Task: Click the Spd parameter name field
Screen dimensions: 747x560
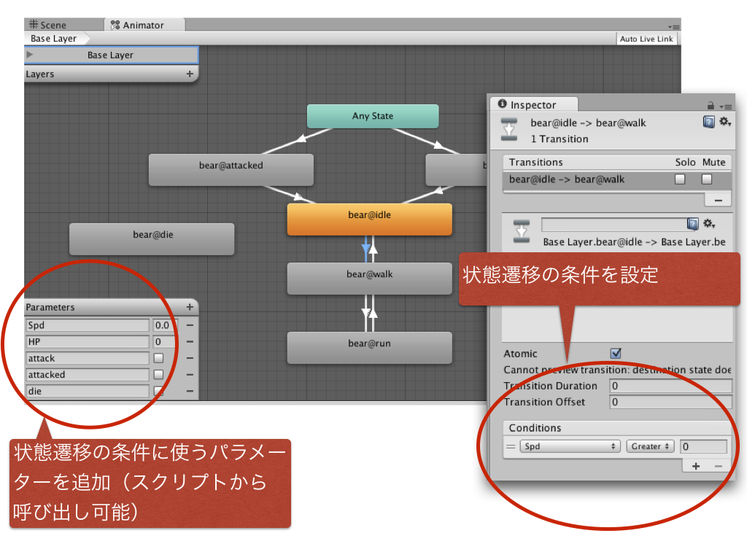Action: (x=88, y=325)
